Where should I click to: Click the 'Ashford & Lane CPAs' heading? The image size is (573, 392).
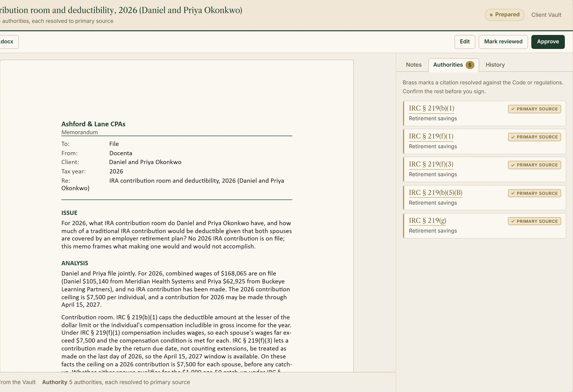[93, 124]
